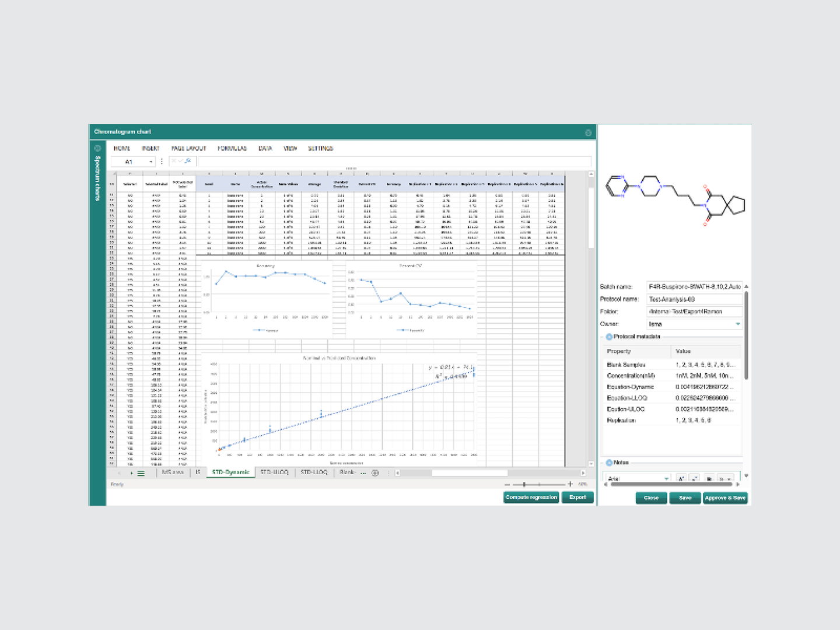Click the Approve & Save button
Viewport: 840px width, 630px height.
(725, 498)
